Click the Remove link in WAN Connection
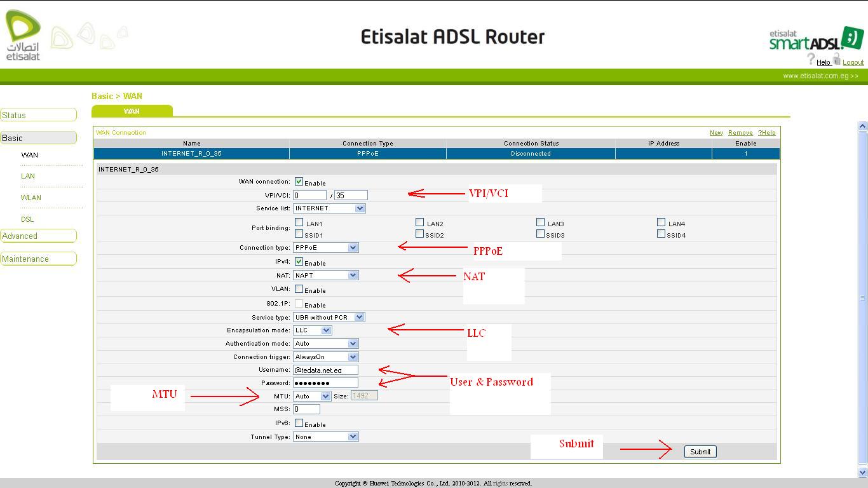This screenshot has width=868, height=488. point(740,133)
